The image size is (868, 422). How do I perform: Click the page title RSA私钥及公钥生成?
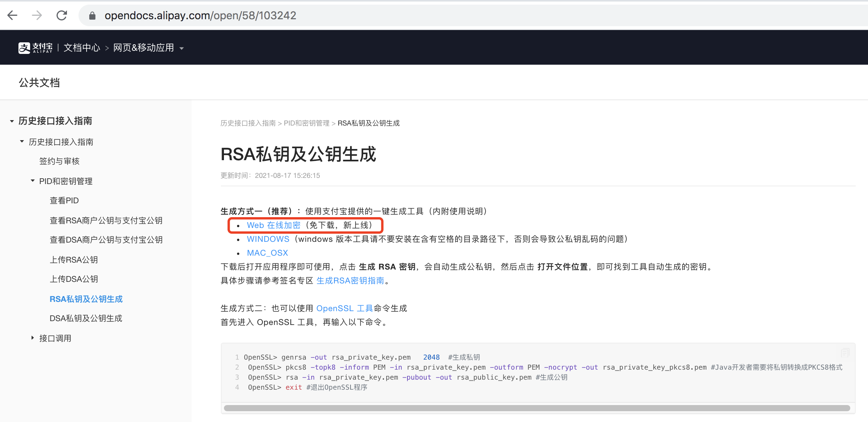298,154
